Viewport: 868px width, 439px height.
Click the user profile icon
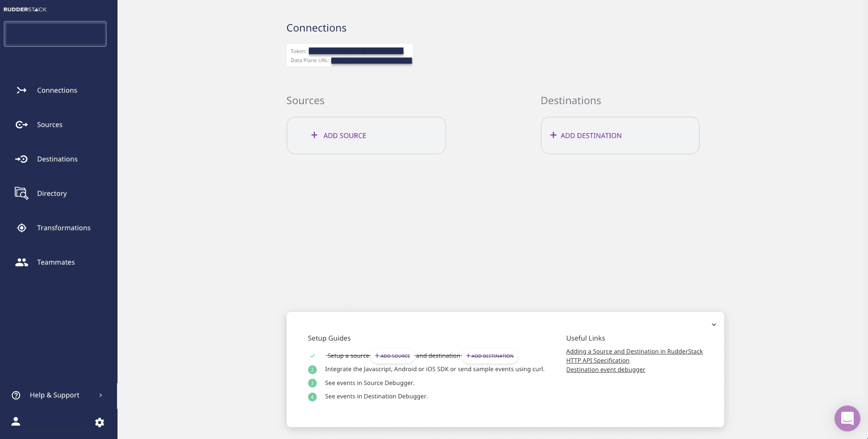click(x=16, y=421)
